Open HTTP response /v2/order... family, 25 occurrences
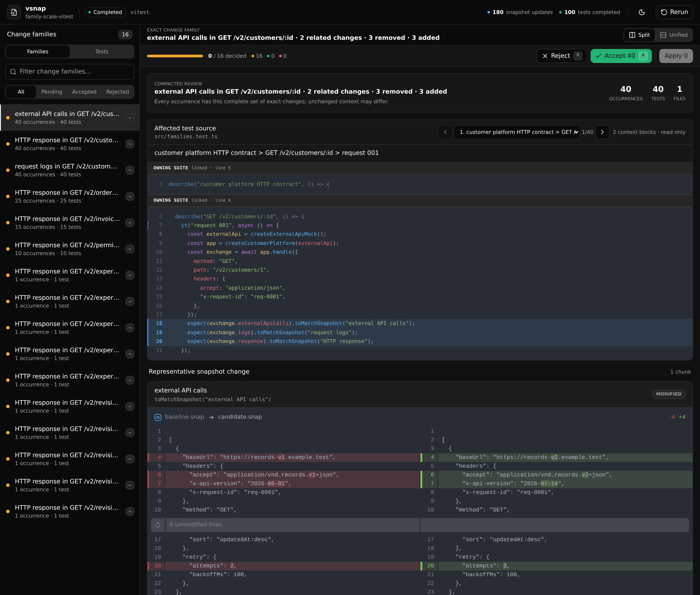Viewport: 700px width, 595px height. pos(70,196)
